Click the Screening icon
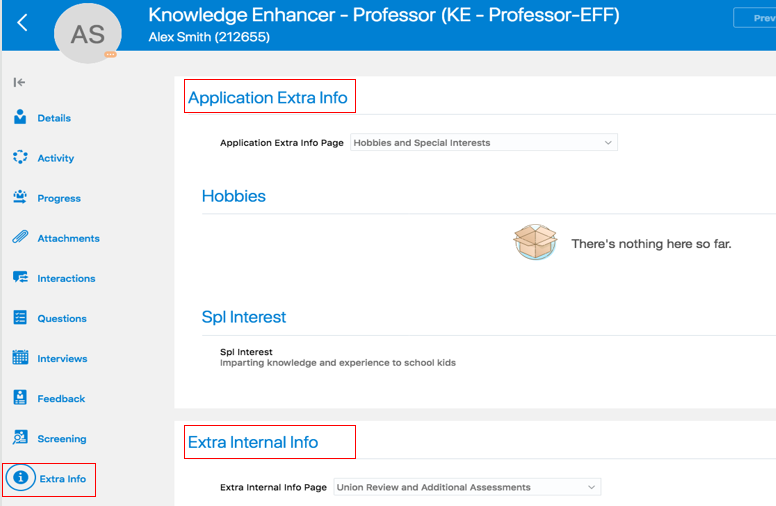776x506 pixels. click(20, 438)
